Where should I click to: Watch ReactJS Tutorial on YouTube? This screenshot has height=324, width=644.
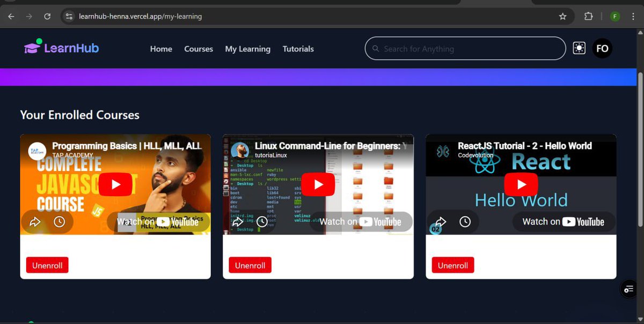coord(563,222)
